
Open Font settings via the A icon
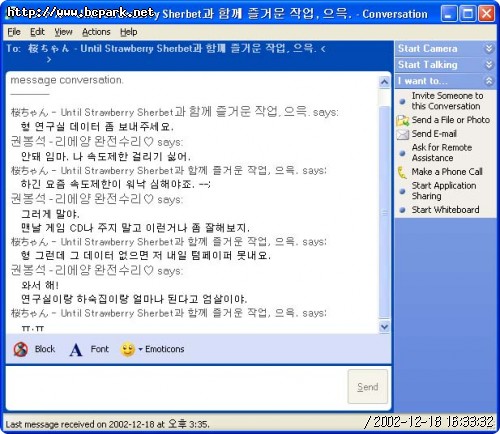[x=76, y=350]
